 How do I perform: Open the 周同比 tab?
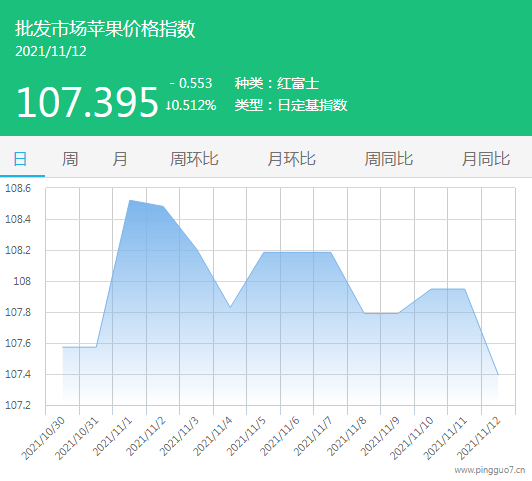tap(389, 159)
